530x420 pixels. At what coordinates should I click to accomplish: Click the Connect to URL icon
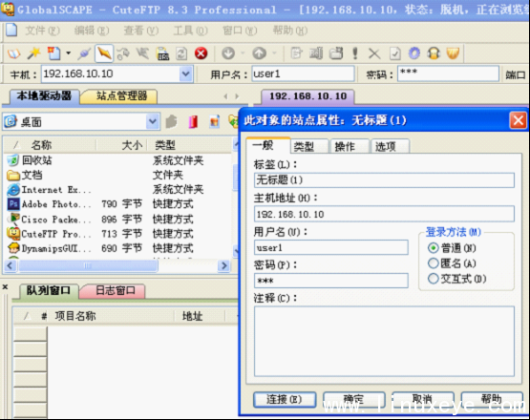pyautogui.click(x=162, y=53)
